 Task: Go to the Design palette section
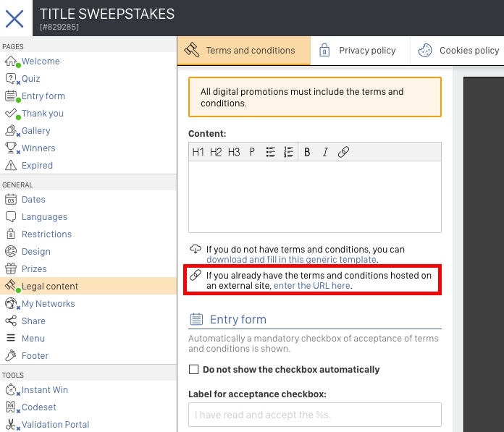click(x=11, y=251)
